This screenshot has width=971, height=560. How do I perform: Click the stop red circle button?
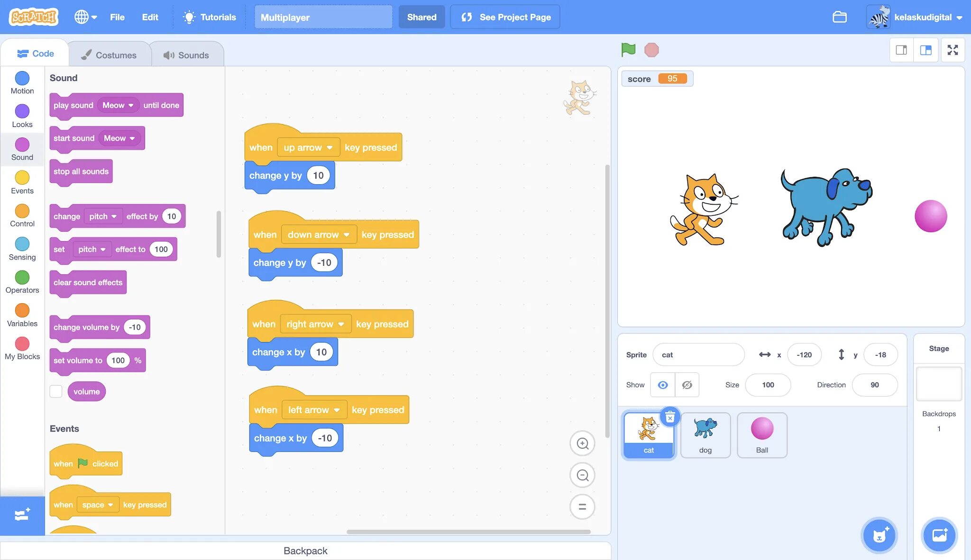click(652, 49)
